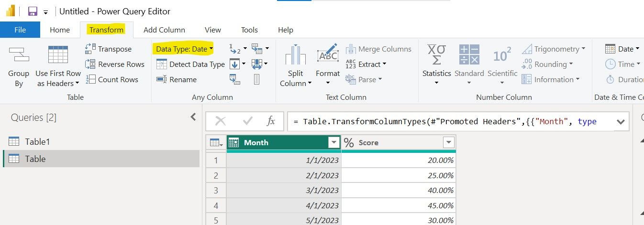
Task: Click the Power BI logo icon
Action: click(x=11, y=11)
